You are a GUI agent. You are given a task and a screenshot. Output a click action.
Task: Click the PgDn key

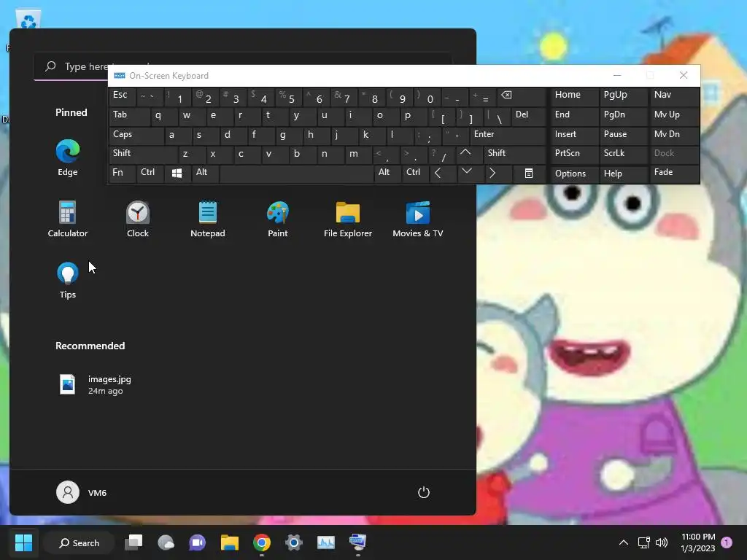click(623, 116)
